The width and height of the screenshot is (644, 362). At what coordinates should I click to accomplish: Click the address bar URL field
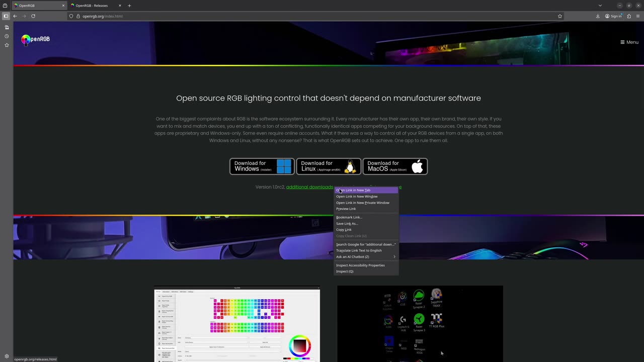click(x=317, y=16)
